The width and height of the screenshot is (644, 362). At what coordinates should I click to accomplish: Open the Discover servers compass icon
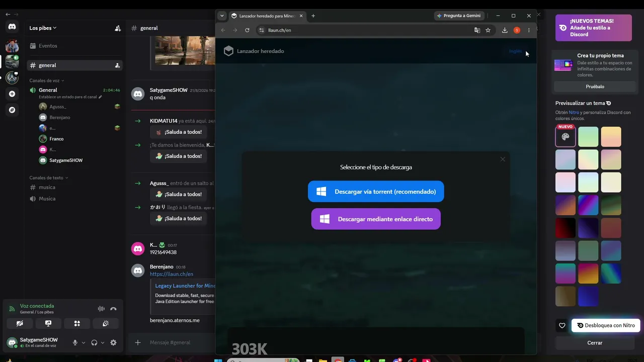tap(12, 110)
